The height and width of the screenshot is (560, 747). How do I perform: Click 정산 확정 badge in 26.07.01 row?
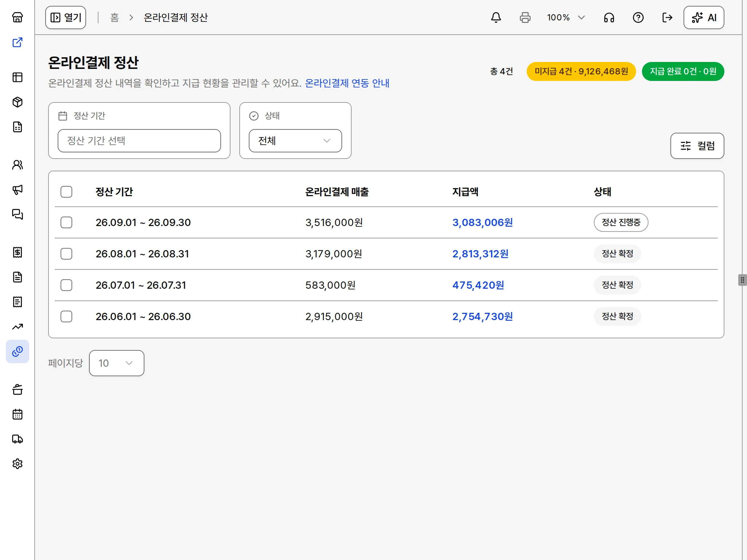(618, 285)
